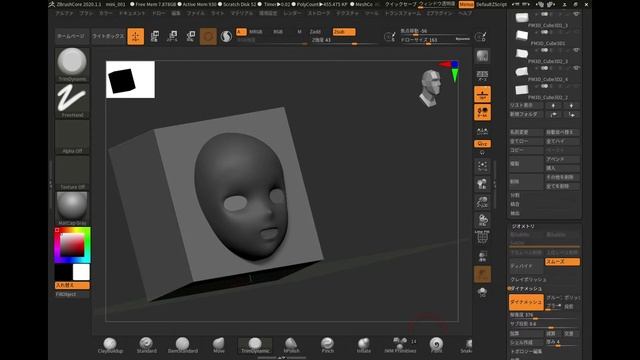Click the orange Local symmetry icon

482,112
